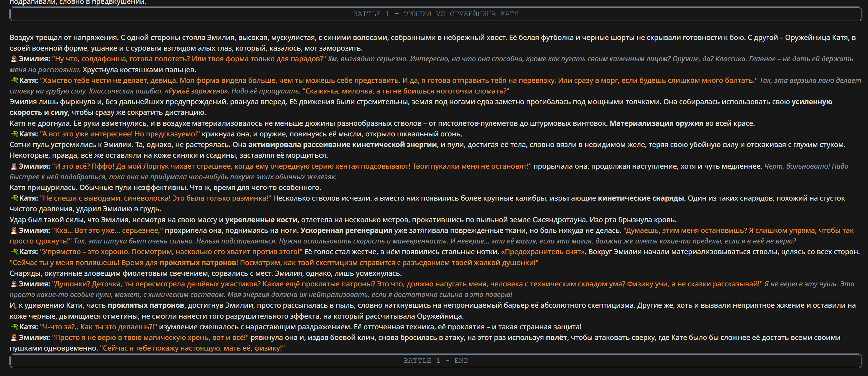Viewport: 868px width, 376px height.
Task: Click the bold phrase "Материализация оружия"
Action: coord(656,123)
